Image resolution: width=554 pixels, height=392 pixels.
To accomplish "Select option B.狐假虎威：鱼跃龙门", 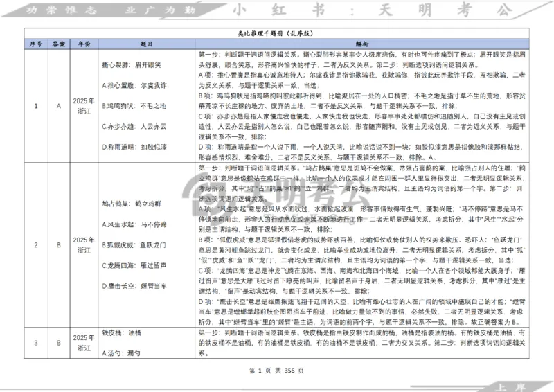I will pyautogui.click(x=134, y=245).
